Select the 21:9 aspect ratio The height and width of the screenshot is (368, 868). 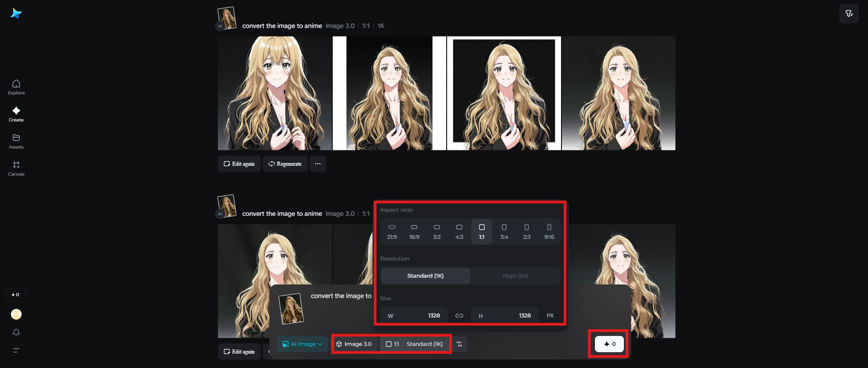tap(392, 232)
